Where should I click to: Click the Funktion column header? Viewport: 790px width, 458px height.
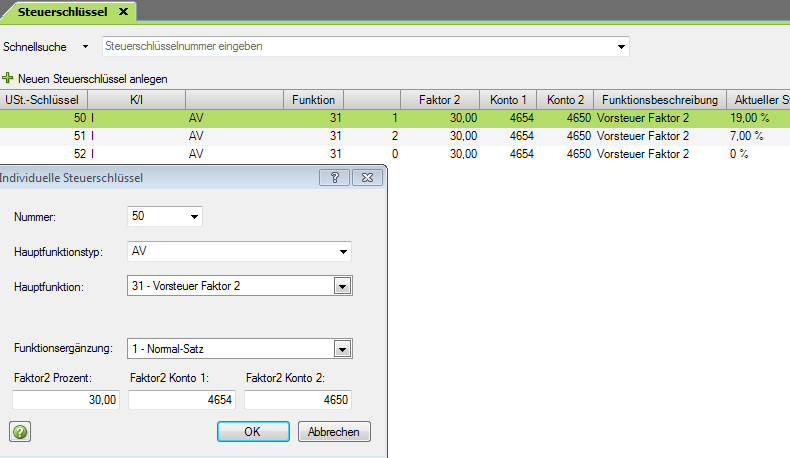click(x=313, y=100)
